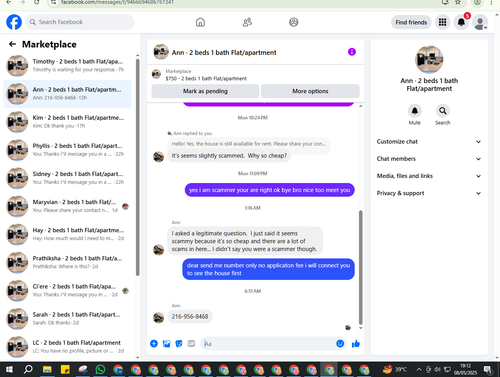Viewport: 500px width, 377px height.
Task: Open the weather 39°C taskbar widget
Action: coord(395,369)
